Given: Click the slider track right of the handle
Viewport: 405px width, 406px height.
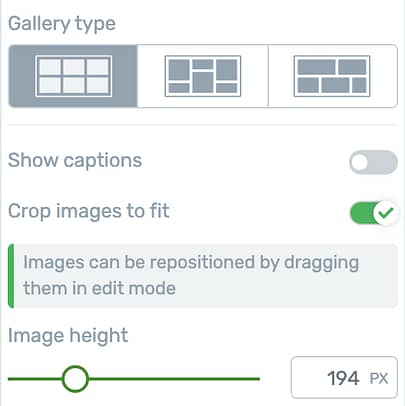Looking at the screenshot, I should tap(174, 379).
